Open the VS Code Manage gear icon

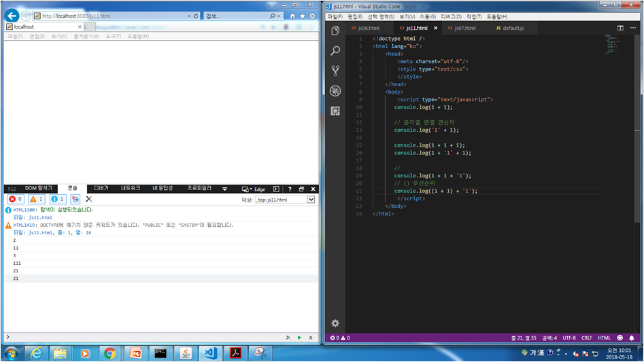[335, 323]
